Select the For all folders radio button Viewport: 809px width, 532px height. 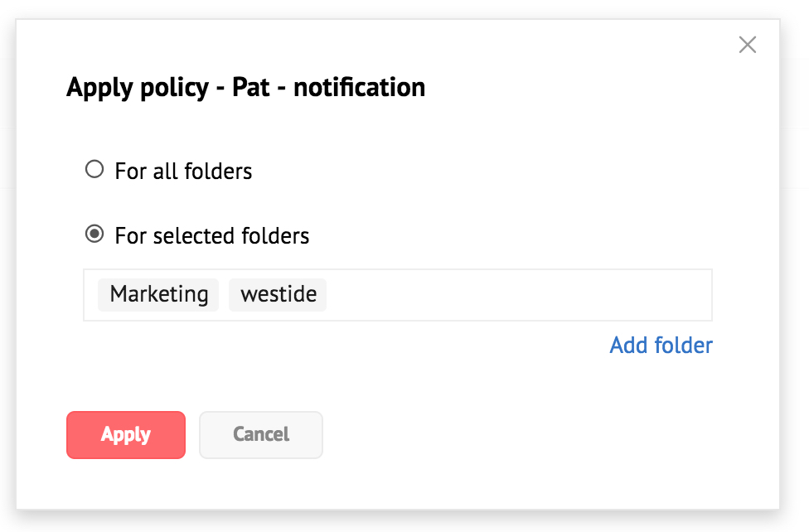click(x=94, y=170)
